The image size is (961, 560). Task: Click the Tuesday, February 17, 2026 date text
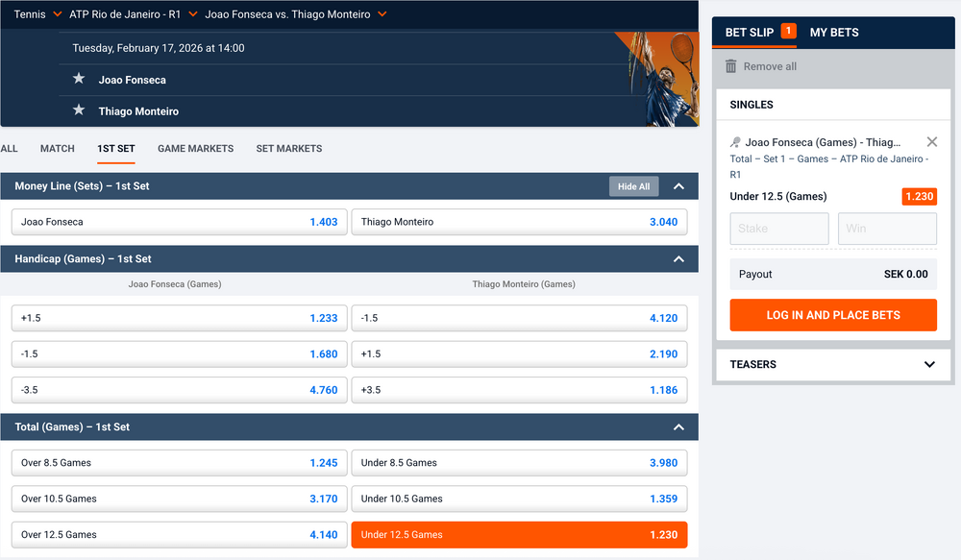point(159,48)
